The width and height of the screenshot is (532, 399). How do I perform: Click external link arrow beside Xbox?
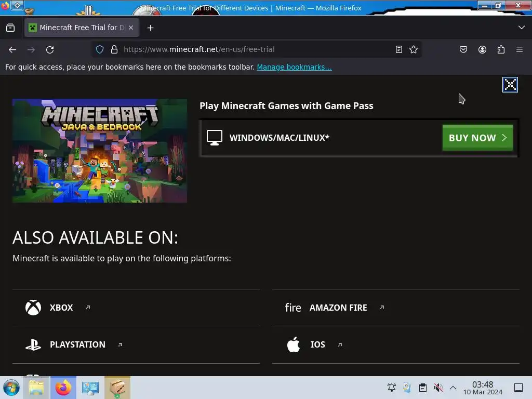[88, 308]
